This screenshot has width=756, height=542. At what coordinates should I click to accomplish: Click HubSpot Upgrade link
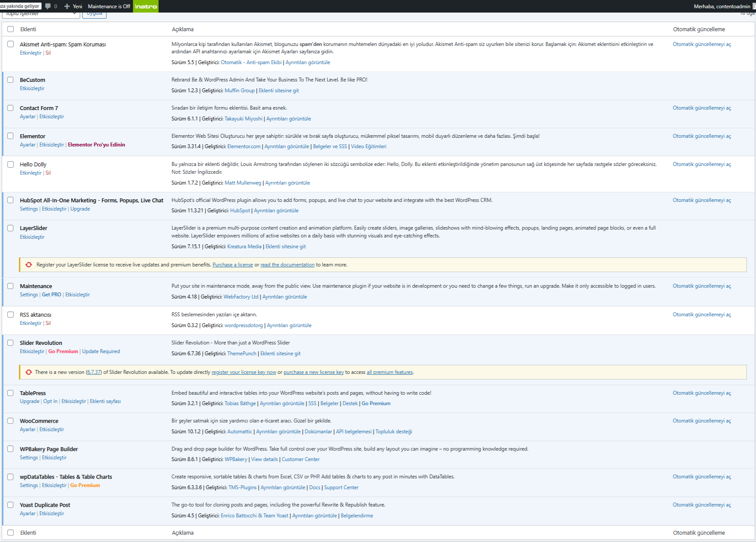pos(80,209)
